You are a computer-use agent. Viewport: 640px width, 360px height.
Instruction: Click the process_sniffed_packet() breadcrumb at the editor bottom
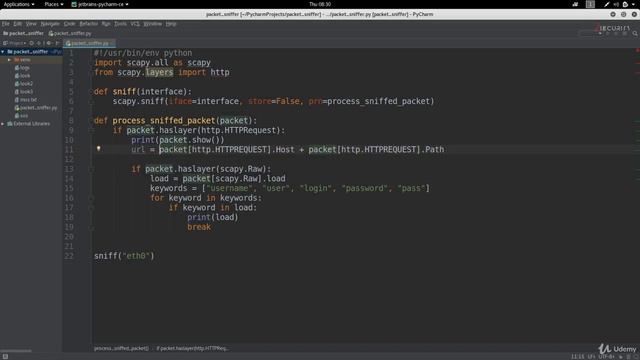click(x=121, y=349)
